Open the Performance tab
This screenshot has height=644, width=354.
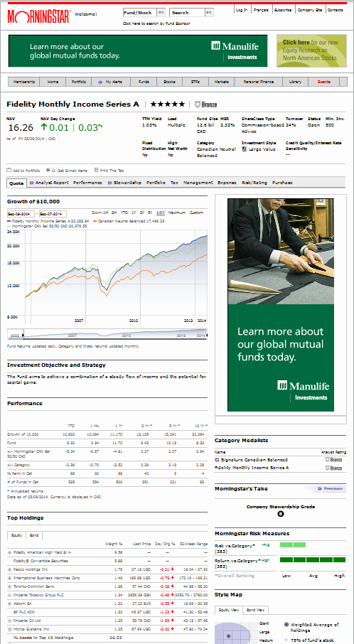pos(87,183)
